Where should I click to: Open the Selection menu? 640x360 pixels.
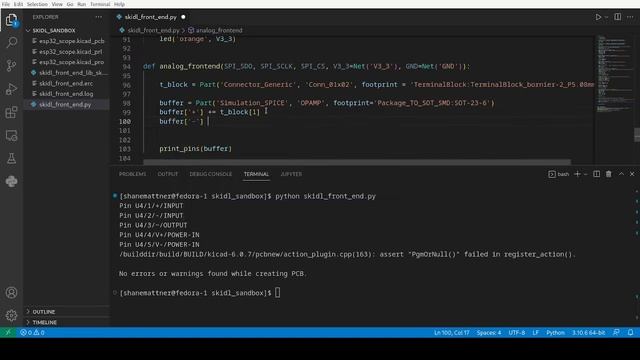[37, 4]
